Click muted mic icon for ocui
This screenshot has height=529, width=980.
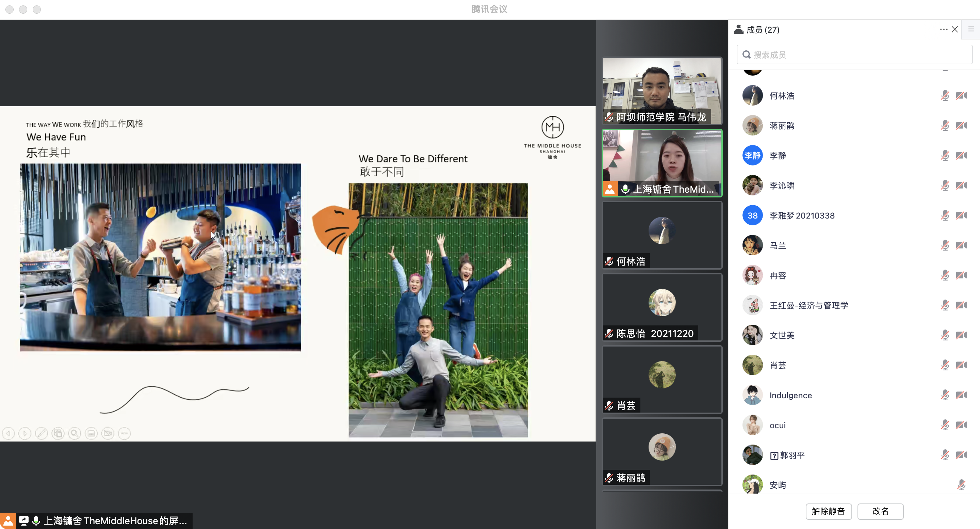(x=945, y=425)
